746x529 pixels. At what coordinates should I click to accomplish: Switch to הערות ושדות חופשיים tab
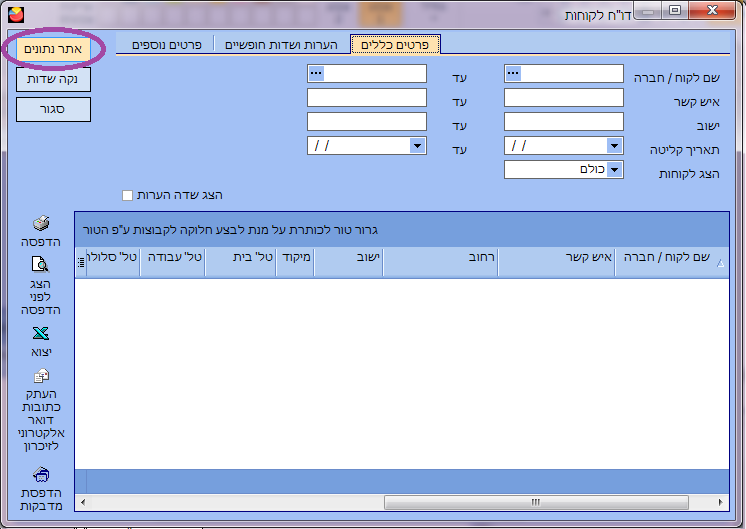click(x=281, y=45)
